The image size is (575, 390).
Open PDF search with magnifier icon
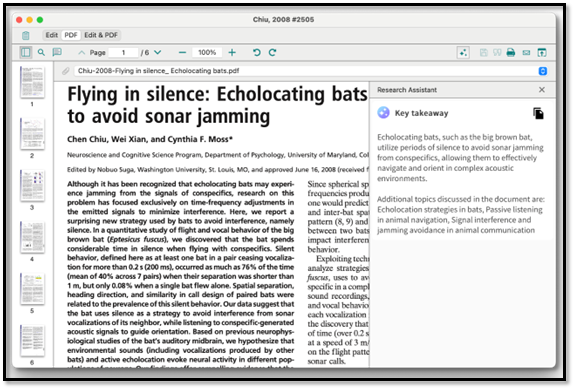[41, 52]
